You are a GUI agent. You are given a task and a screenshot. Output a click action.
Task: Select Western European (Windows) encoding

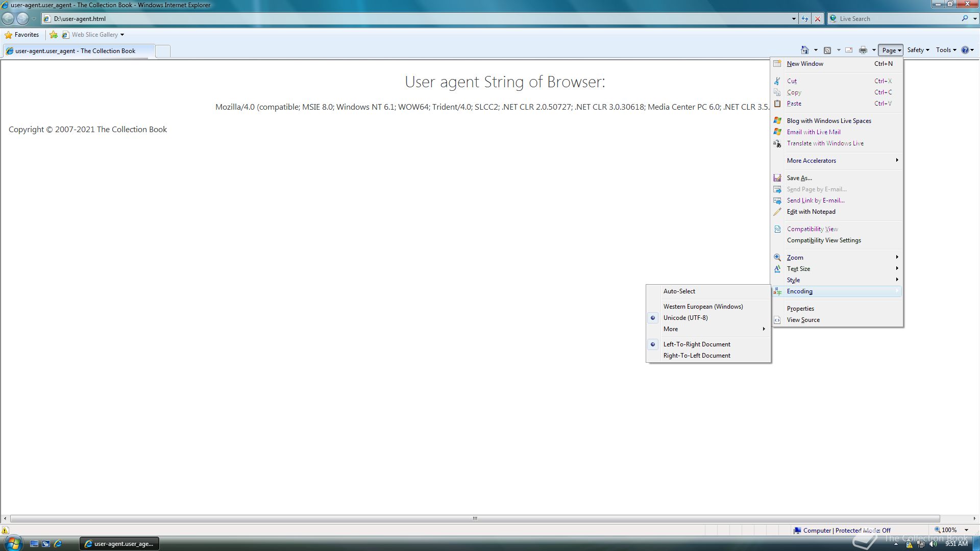(x=708, y=307)
